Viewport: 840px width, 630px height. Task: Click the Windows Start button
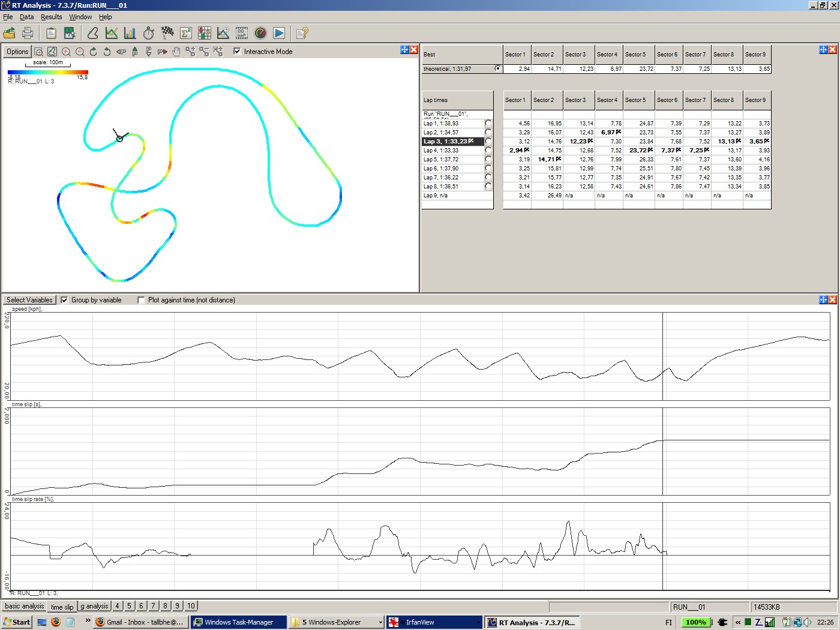(17, 622)
